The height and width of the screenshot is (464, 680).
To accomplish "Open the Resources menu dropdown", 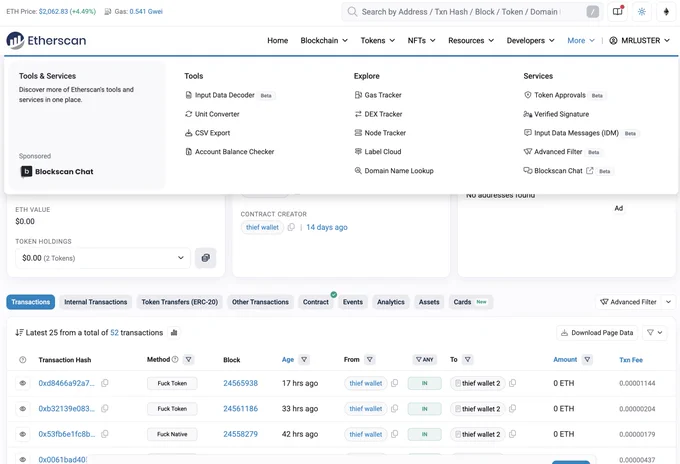I will click(471, 40).
